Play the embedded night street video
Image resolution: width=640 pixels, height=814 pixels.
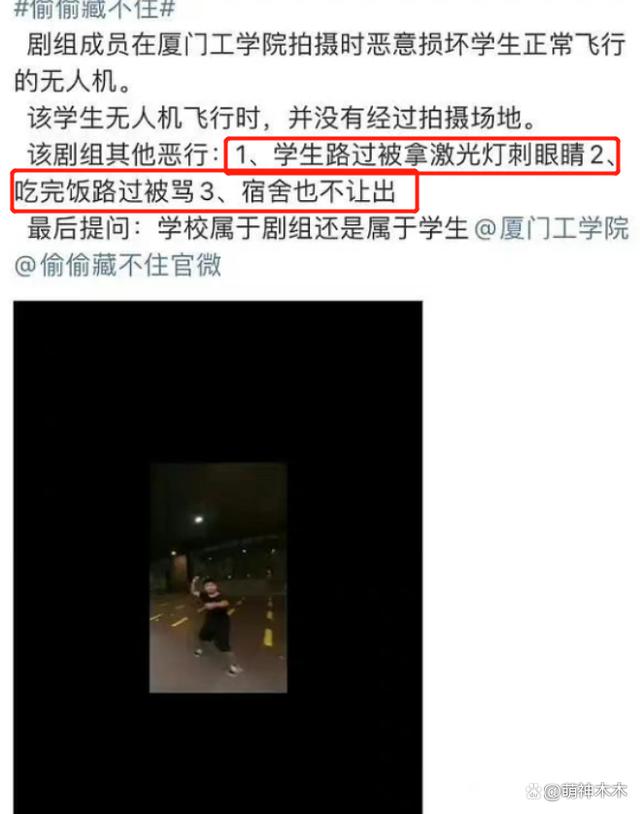coord(218,558)
